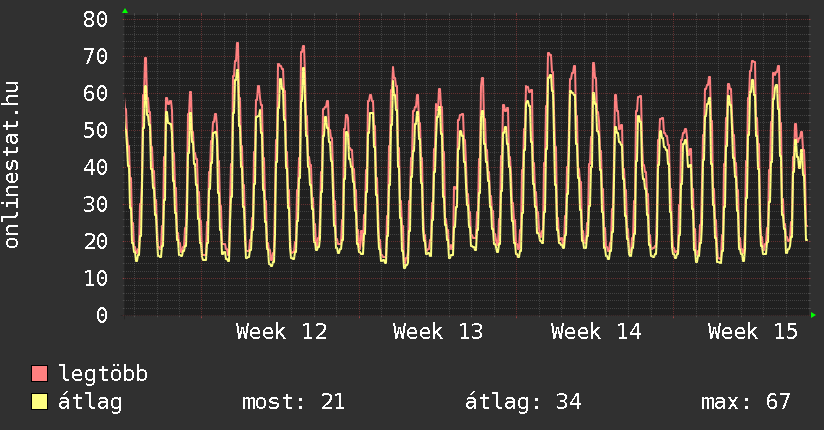Click the green arrow atop the y-axis
Screen dimensions: 824x430
click(124, 11)
